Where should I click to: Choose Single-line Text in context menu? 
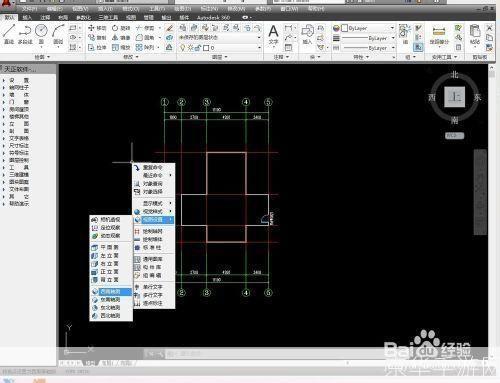coord(154,287)
